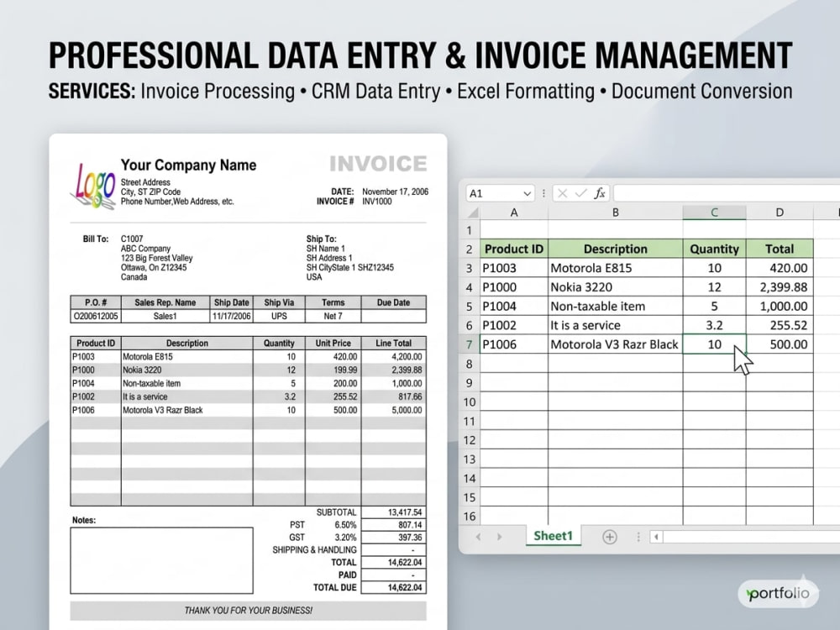
Task: Click the Net 7 terms value
Action: tap(333, 316)
